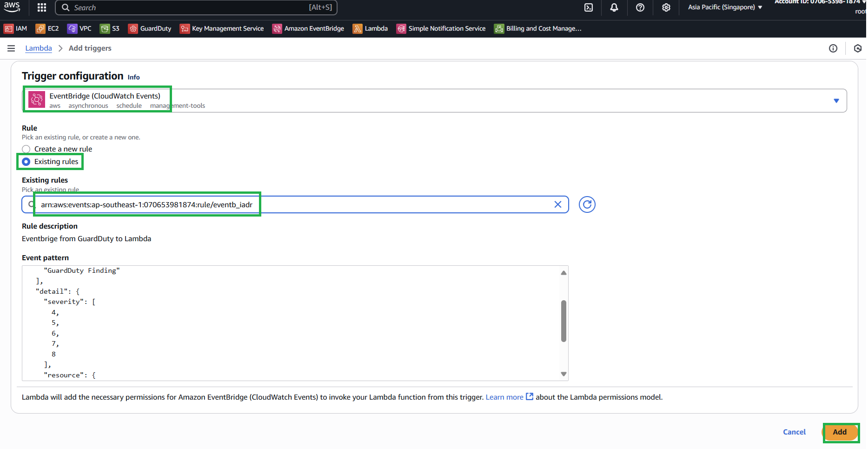This screenshot has width=868, height=474.
Task: Click the event pattern scroll up arrow
Action: coord(563,273)
